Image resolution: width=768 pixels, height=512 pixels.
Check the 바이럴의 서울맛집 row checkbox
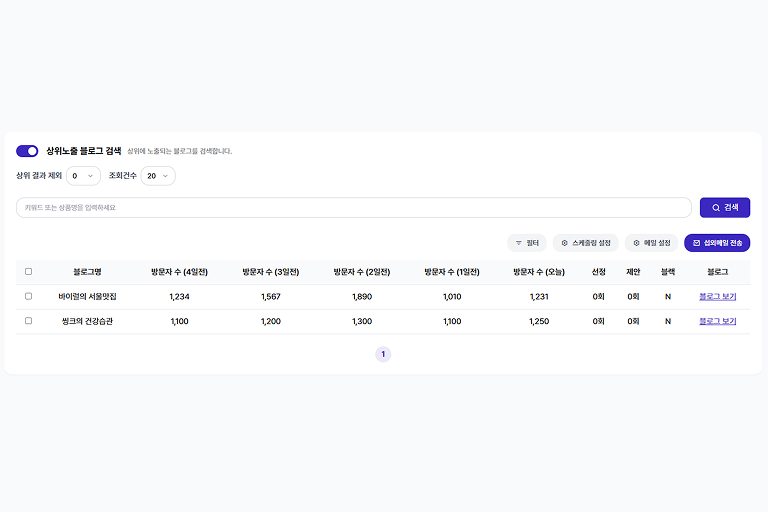pyautogui.click(x=28, y=296)
